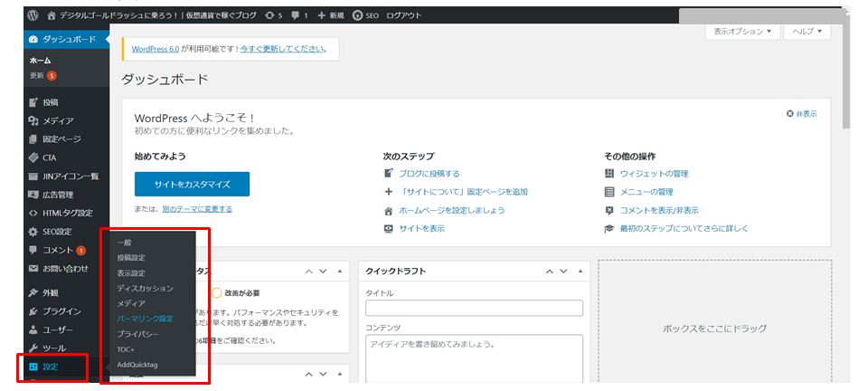Click the JINアイコン一覧 icon in sidebar

33,176
